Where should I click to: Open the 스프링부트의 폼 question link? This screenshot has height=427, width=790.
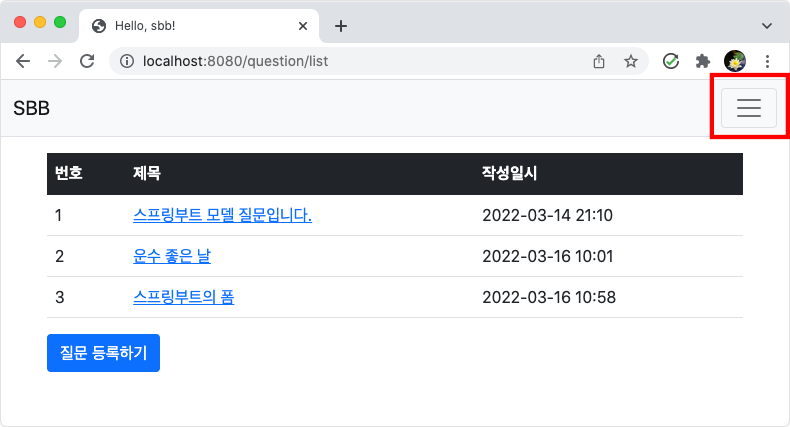tap(183, 297)
